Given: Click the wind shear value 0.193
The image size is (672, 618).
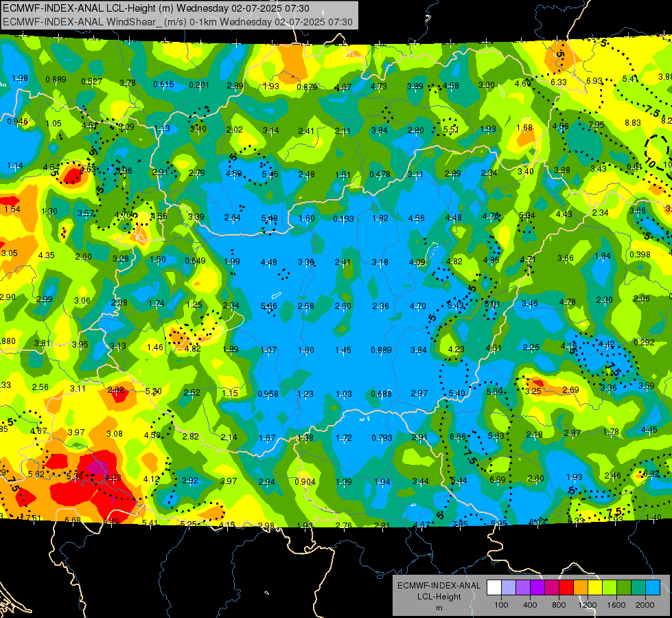Looking at the screenshot, I should (344, 219).
